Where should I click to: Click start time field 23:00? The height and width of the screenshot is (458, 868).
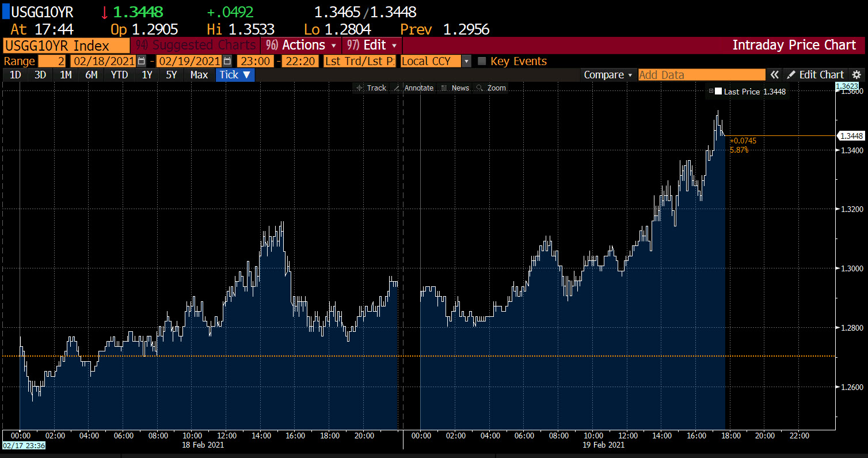[x=255, y=61]
